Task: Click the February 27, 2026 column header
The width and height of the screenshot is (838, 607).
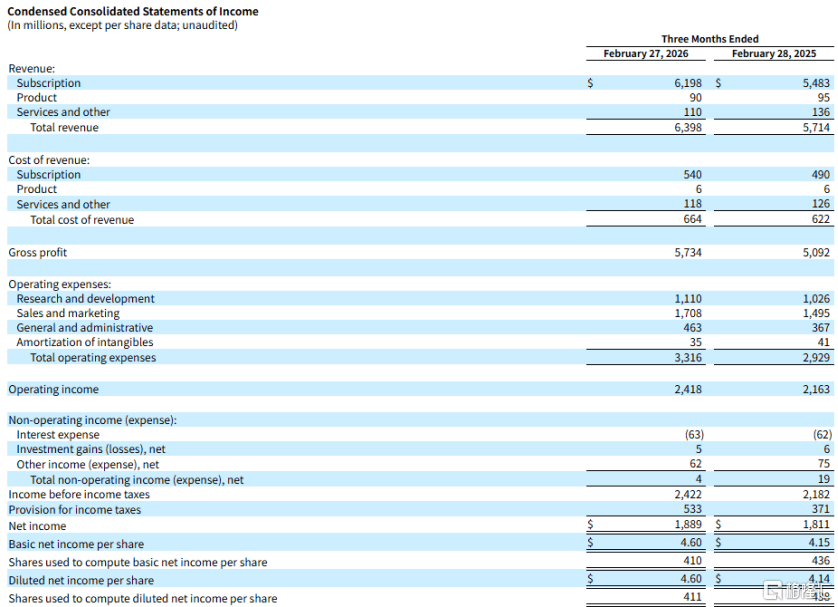Action: click(647, 53)
